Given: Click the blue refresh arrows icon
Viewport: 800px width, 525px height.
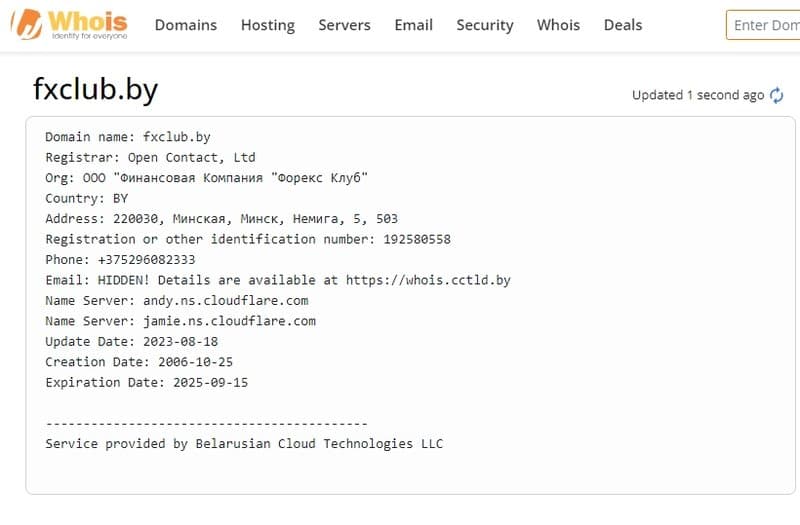Looking at the screenshot, I should [x=776, y=95].
